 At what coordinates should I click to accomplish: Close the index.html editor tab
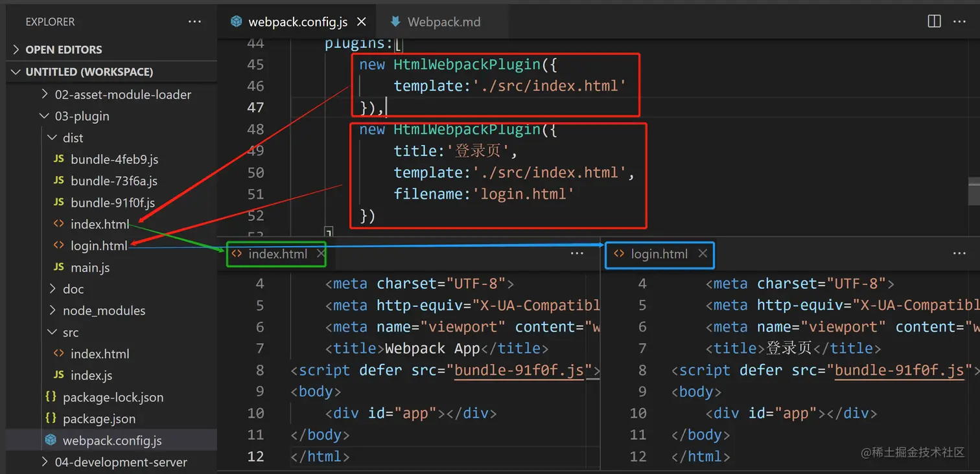[320, 254]
